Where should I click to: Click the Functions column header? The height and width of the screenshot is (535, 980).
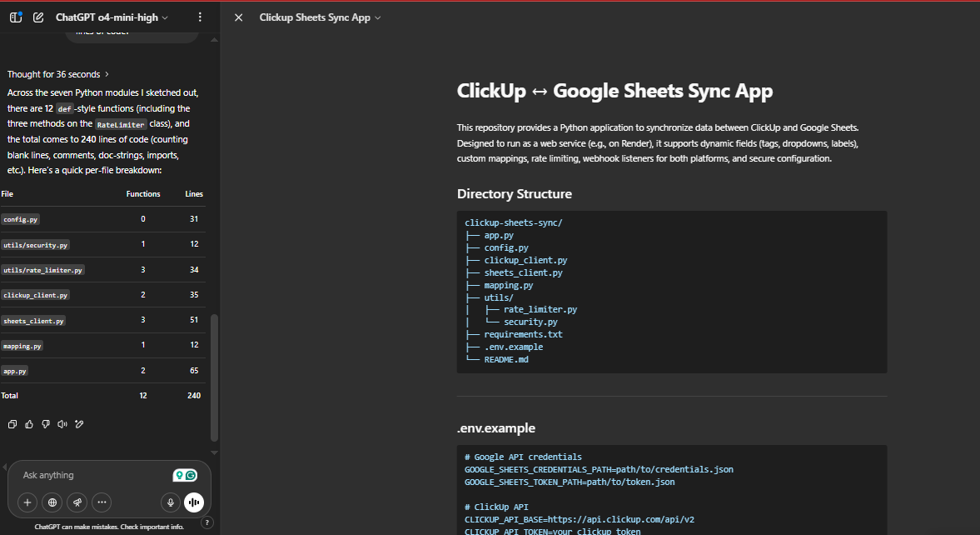(143, 194)
